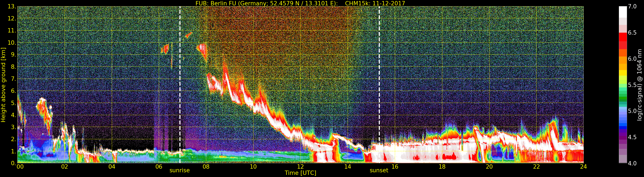Click the height axis tick label '2.'

coord(14,139)
